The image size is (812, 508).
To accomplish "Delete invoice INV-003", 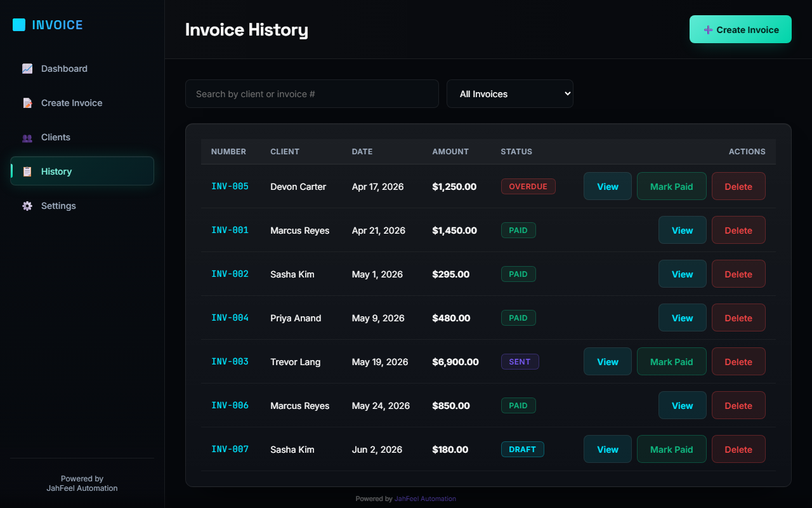I will point(738,361).
